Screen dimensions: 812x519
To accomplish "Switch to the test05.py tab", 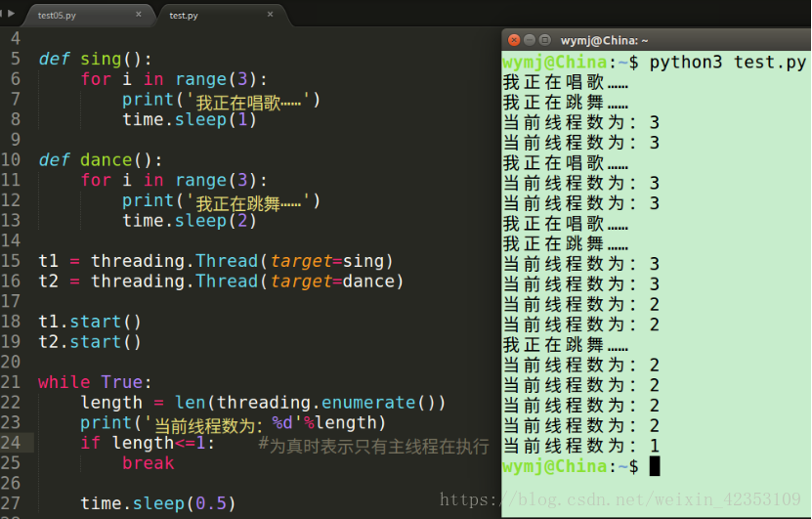I will pos(57,15).
